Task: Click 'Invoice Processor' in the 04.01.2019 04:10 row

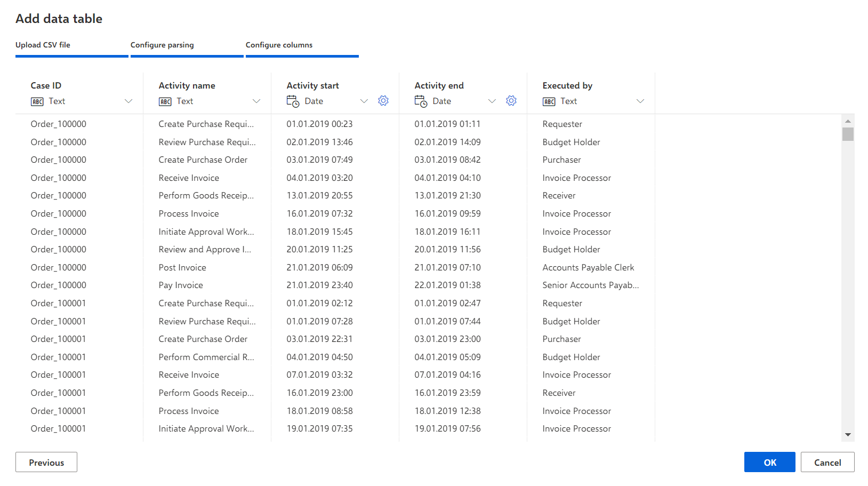Action: [576, 178]
